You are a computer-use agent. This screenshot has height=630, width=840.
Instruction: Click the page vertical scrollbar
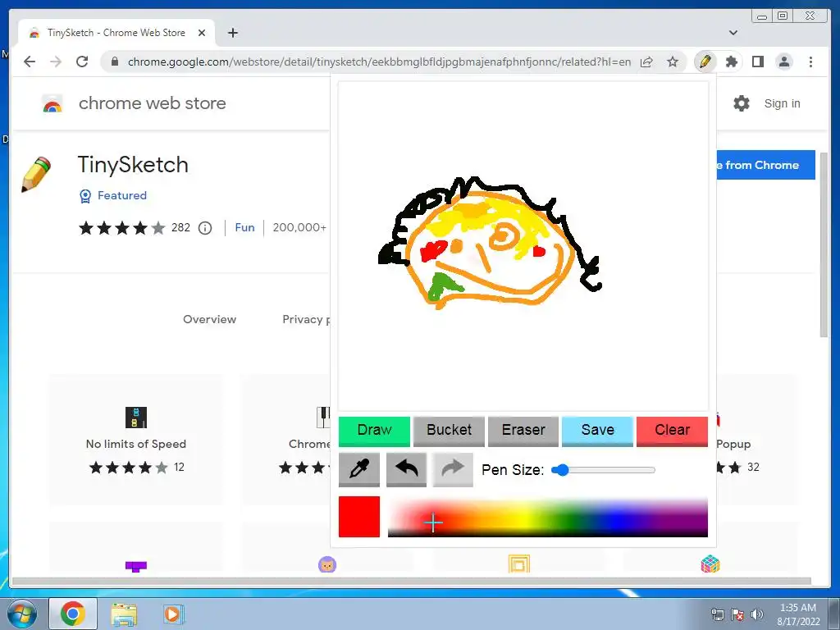[x=824, y=244]
